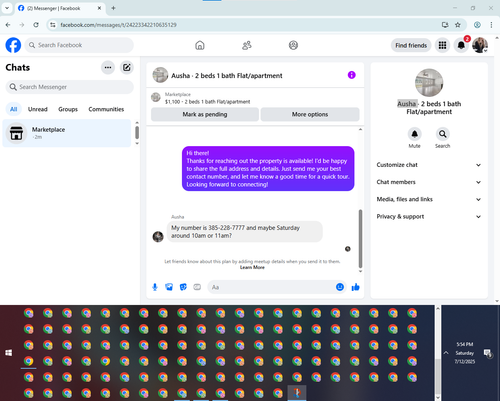Screen dimensions: 500x401
Task: Open Chrome three-dot menu
Action: (x=491, y=25)
